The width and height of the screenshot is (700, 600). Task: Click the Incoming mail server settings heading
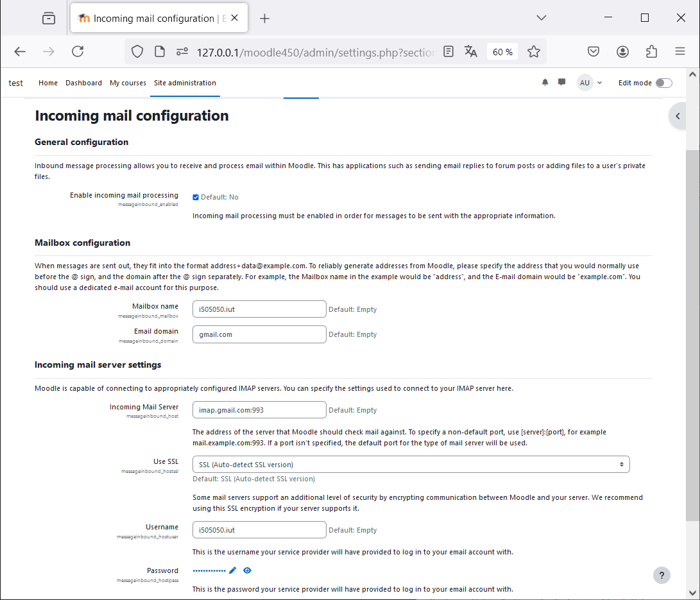tap(98, 364)
